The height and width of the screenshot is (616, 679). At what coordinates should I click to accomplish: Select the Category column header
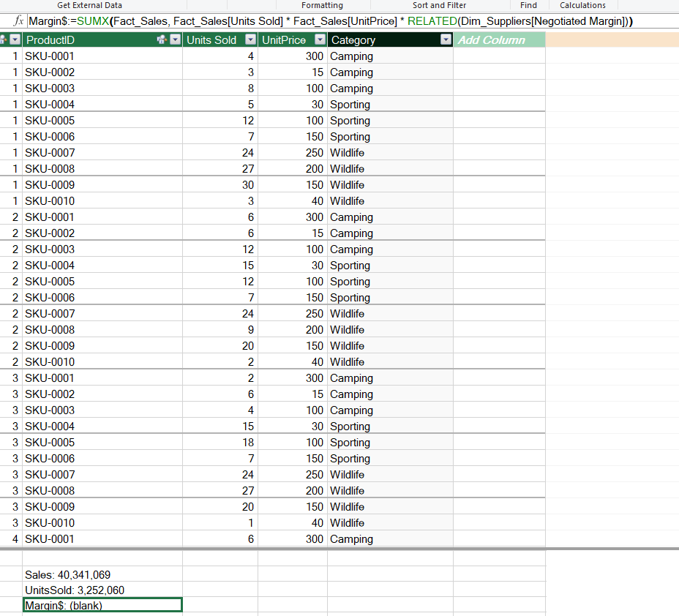coord(390,40)
